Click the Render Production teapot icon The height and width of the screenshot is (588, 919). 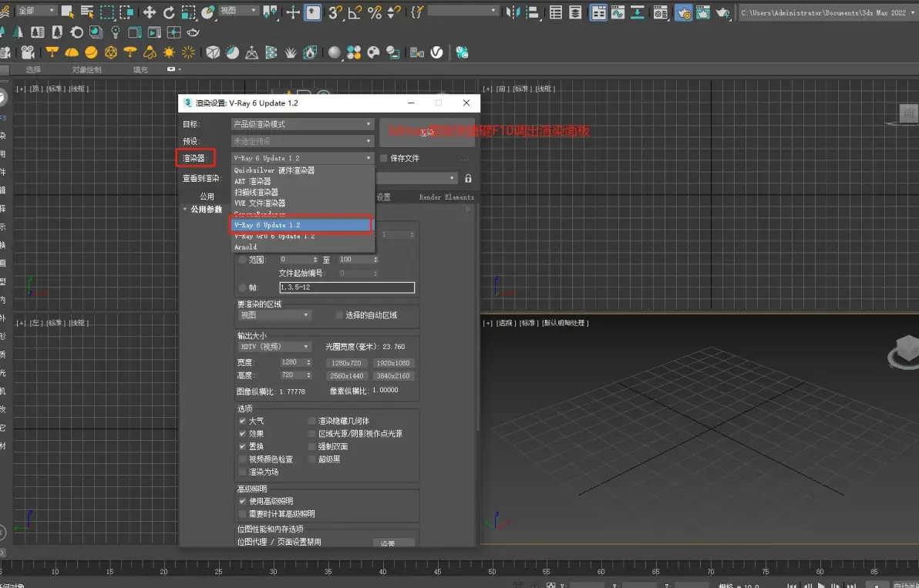724,12
